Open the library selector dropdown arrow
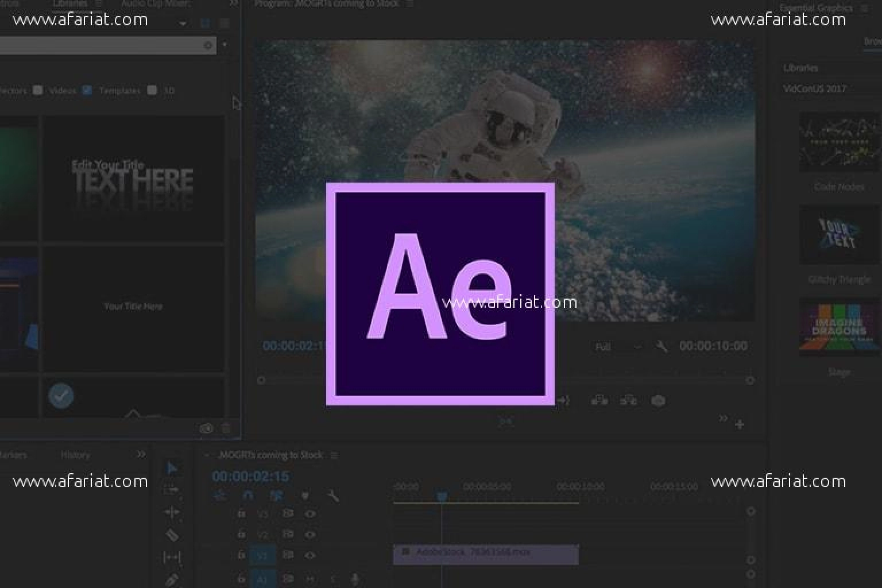 click(x=183, y=24)
